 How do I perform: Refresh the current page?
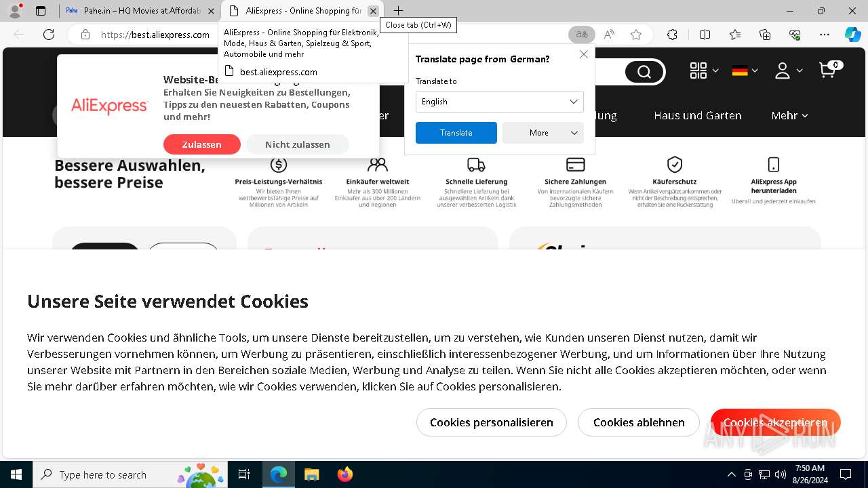[49, 35]
